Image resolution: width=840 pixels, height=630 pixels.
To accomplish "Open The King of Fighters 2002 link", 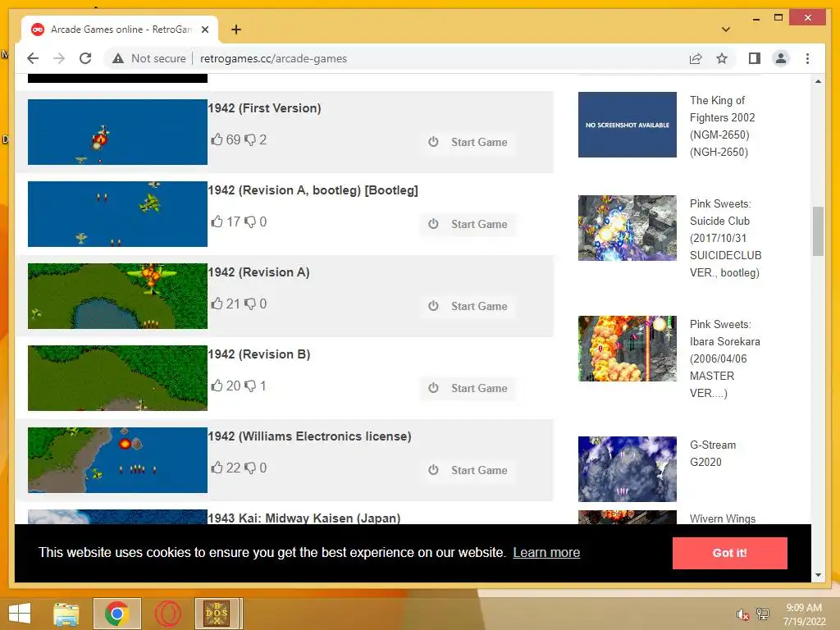I will point(723,126).
